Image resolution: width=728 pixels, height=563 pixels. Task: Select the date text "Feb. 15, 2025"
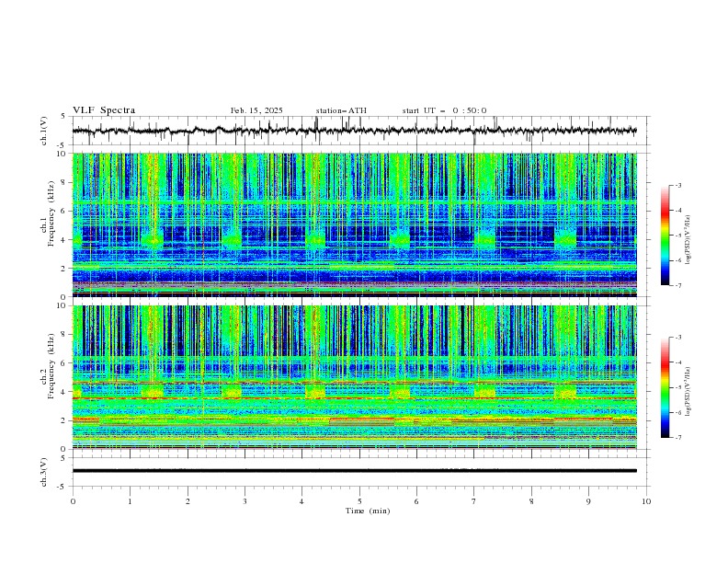256,110
